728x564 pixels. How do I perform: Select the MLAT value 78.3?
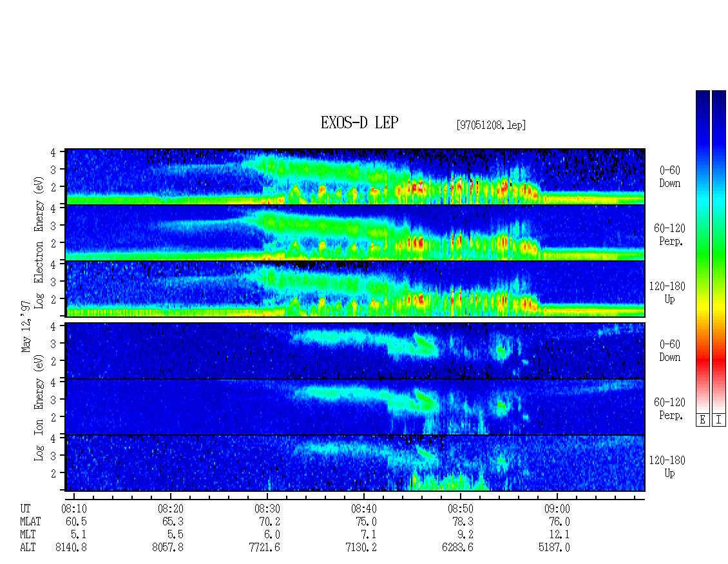point(463,521)
